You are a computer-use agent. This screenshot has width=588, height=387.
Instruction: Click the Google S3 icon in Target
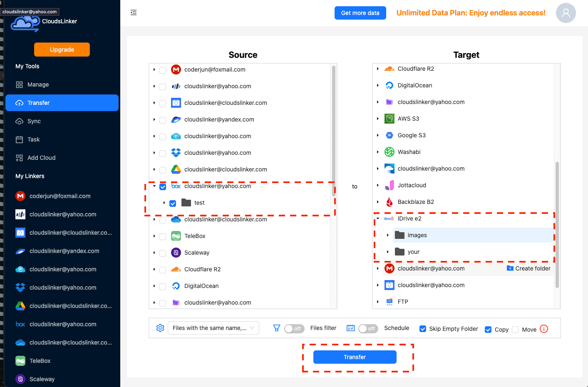coord(390,135)
